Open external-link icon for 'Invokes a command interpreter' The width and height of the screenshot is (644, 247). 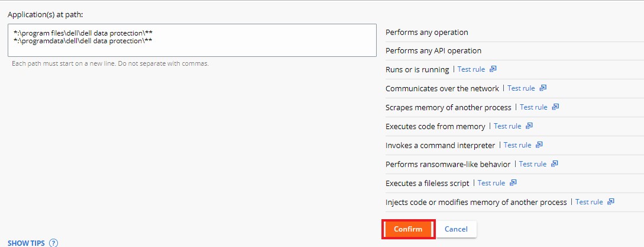pos(539,145)
